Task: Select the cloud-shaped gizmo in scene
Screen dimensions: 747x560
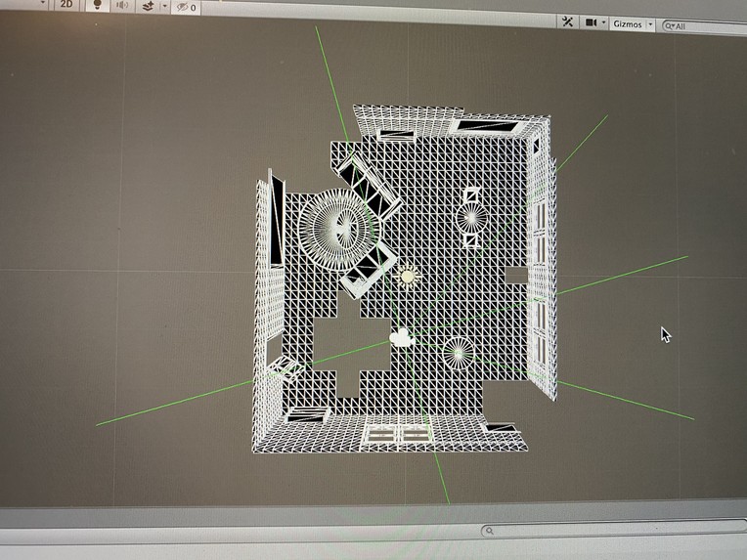Action: pyautogui.click(x=401, y=338)
